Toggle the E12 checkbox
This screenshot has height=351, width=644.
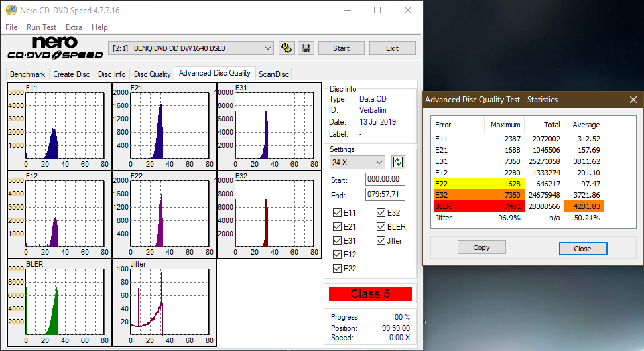pyautogui.click(x=337, y=254)
